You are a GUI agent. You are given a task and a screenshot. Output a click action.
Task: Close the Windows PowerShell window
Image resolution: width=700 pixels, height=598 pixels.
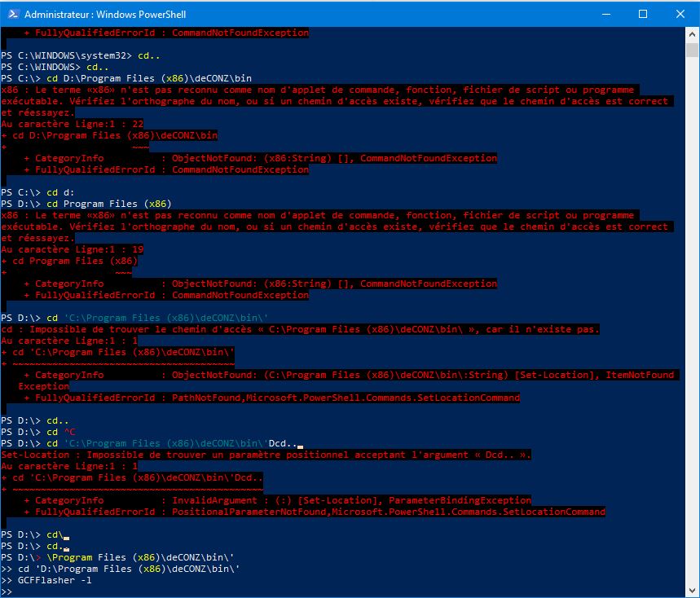(x=680, y=14)
